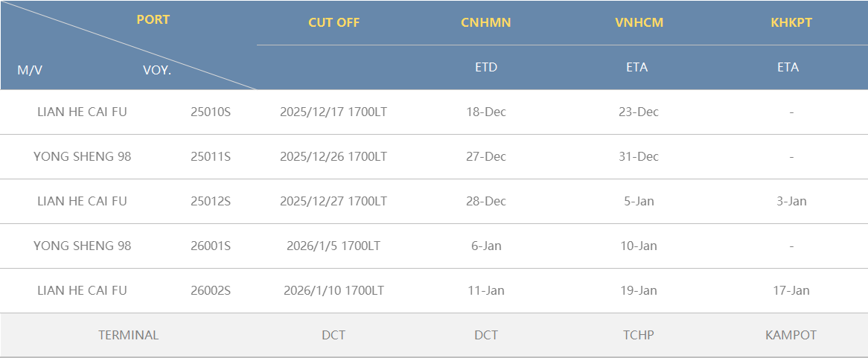Click the KAMPOT terminal cell
This screenshot has height=358, width=868.
click(x=791, y=335)
